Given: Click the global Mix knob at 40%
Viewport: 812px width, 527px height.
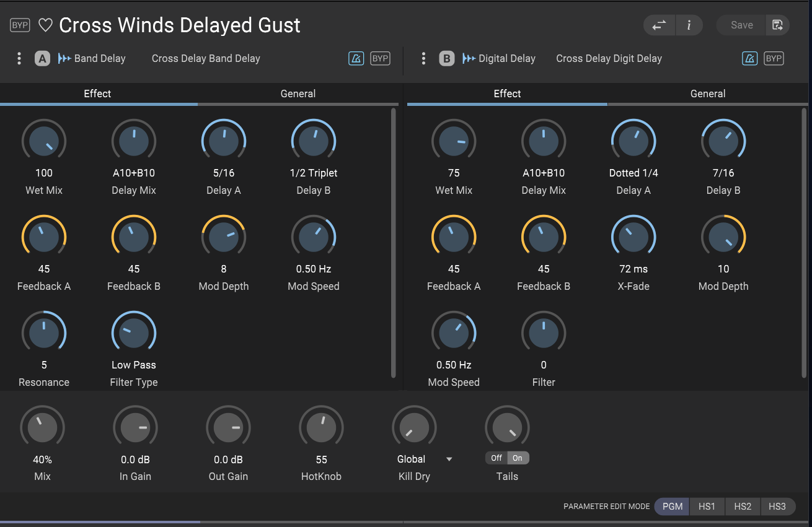Looking at the screenshot, I should pyautogui.click(x=42, y=428).
